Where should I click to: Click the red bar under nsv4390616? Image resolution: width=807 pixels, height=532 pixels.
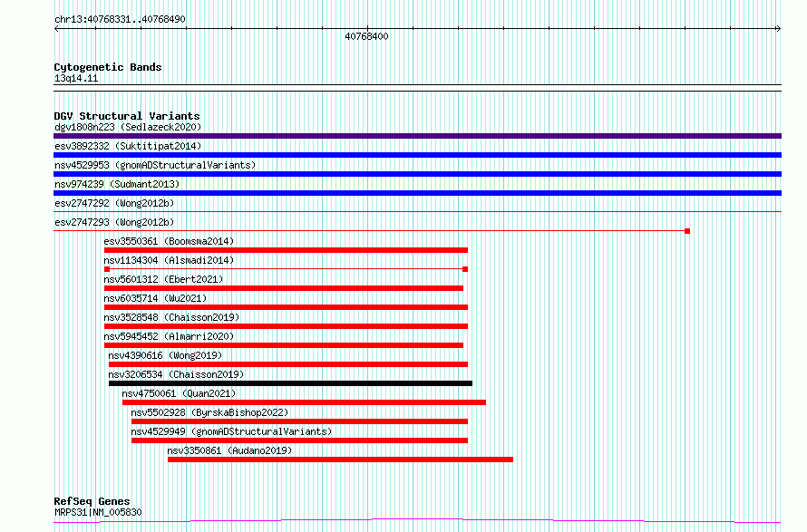pyautogui.click(x=288, y=364)
